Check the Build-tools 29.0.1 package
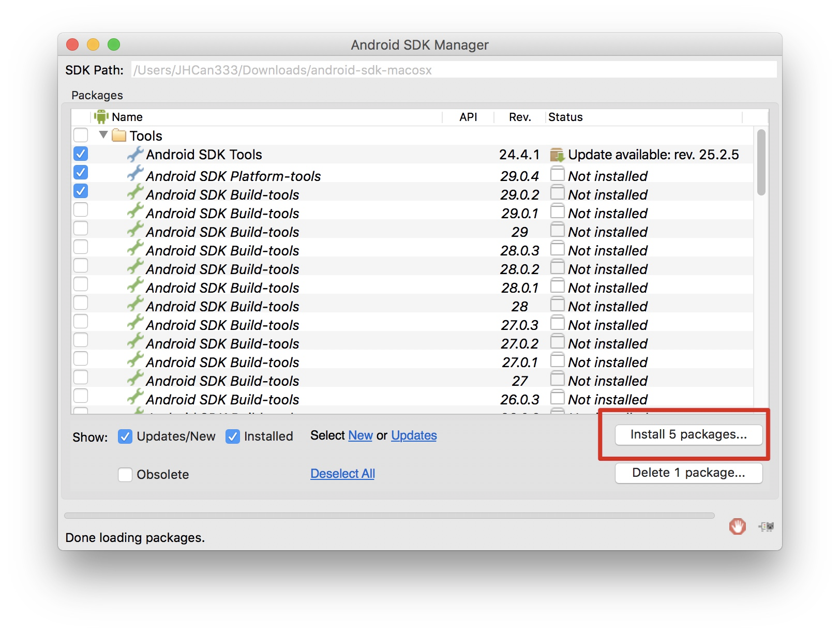The image size is (840, 633). (81, 209)
